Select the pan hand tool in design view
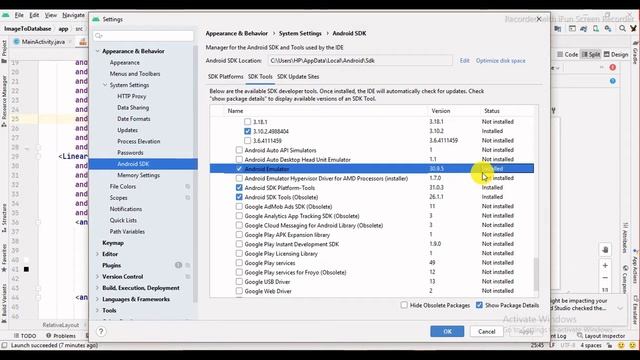640x360 pixels. click(x=605, y=249)
